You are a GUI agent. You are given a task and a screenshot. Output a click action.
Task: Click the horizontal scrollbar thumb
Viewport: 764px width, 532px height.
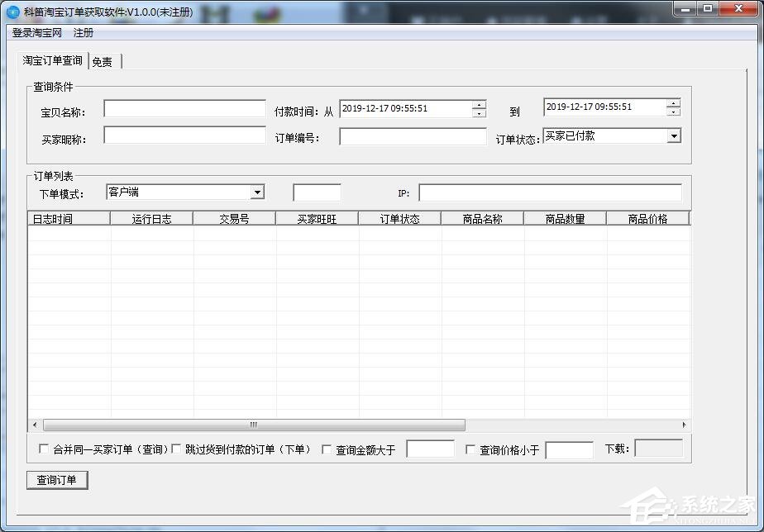click(x=254, y=425)
